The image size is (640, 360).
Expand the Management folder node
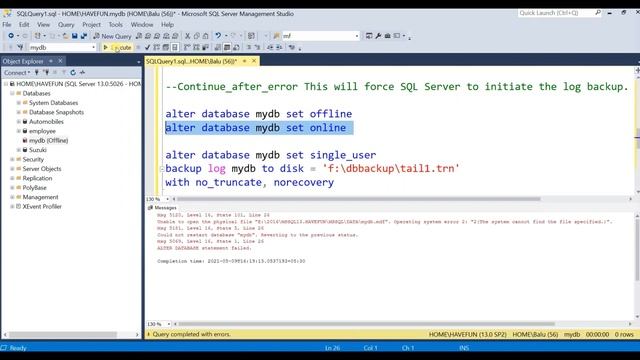[x=12, y=197]
